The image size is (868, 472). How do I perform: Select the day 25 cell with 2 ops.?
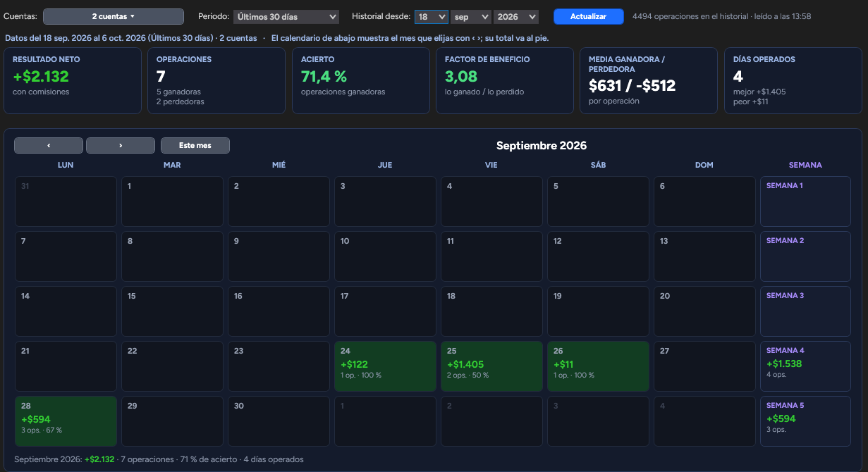[492, 366]
